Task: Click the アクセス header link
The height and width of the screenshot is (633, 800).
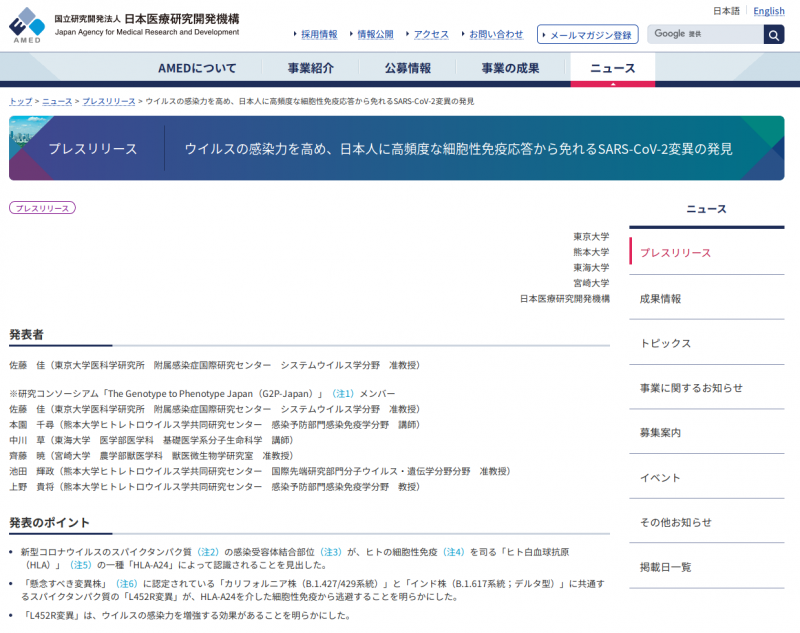Action: [x=430, y=33]
